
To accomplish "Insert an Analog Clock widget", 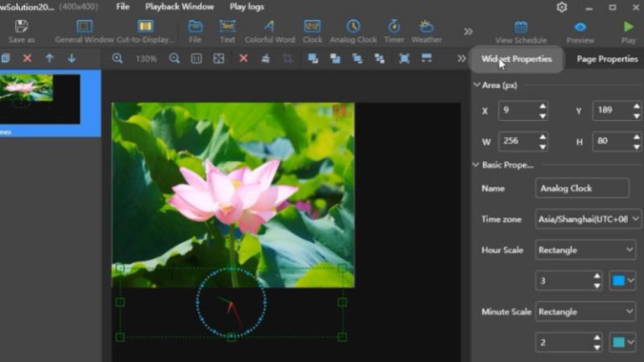I will click(353, 27).
